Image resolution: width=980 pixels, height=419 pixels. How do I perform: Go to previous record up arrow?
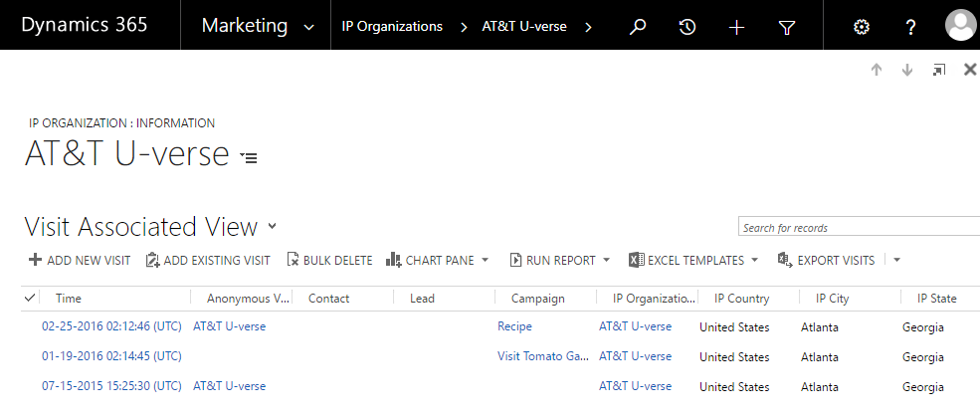click(x=877, y=70)
